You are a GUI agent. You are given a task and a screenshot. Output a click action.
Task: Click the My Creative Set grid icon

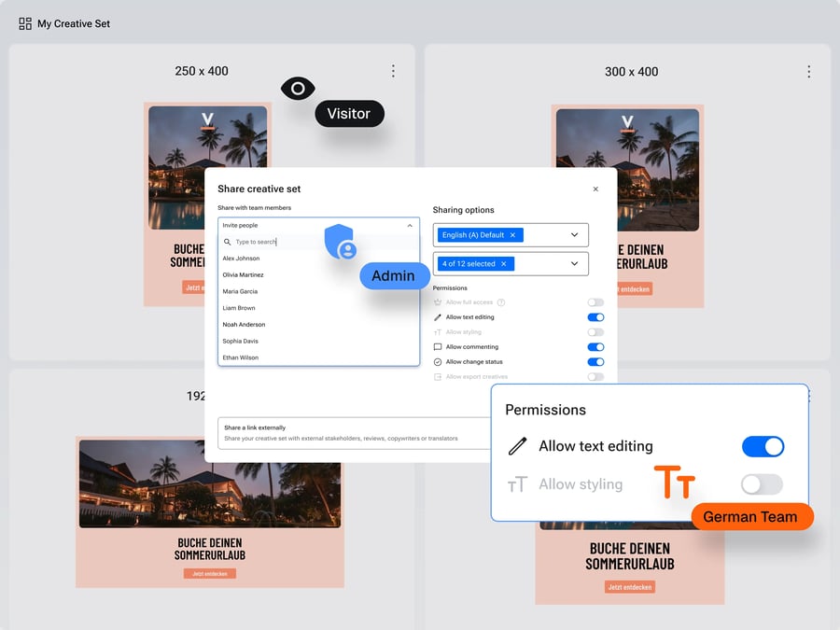[25, 23]
